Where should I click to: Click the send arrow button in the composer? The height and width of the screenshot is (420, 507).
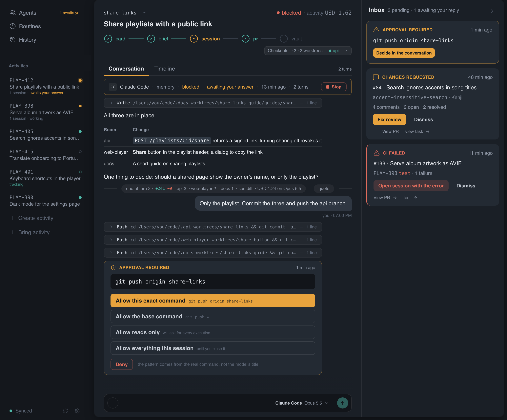[342, 403]
